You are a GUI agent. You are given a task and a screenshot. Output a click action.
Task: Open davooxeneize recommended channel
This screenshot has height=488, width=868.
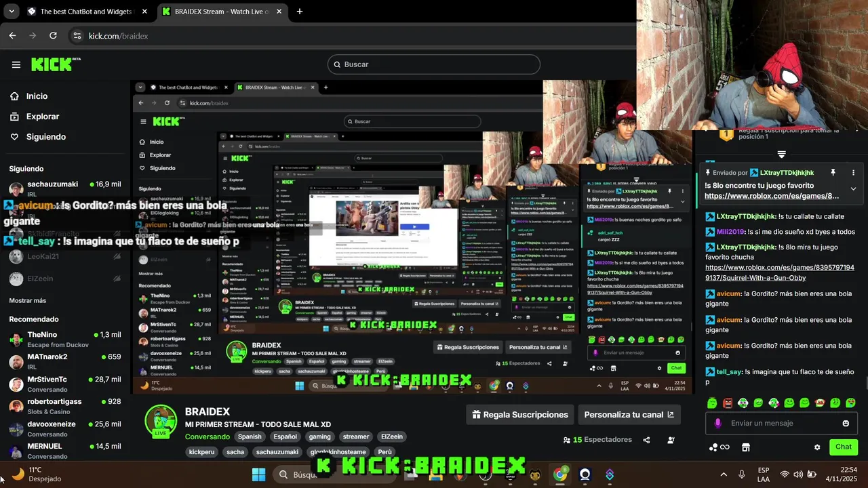[x=64, y=428]
